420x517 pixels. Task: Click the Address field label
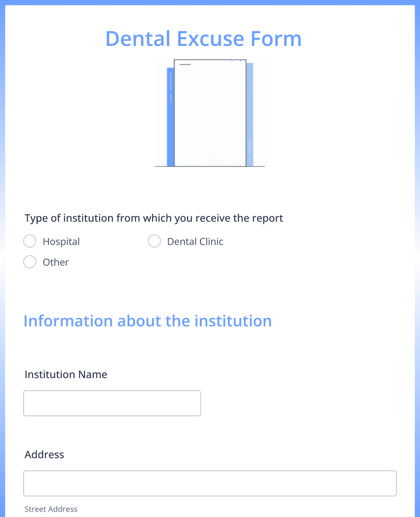pos(44,455)
